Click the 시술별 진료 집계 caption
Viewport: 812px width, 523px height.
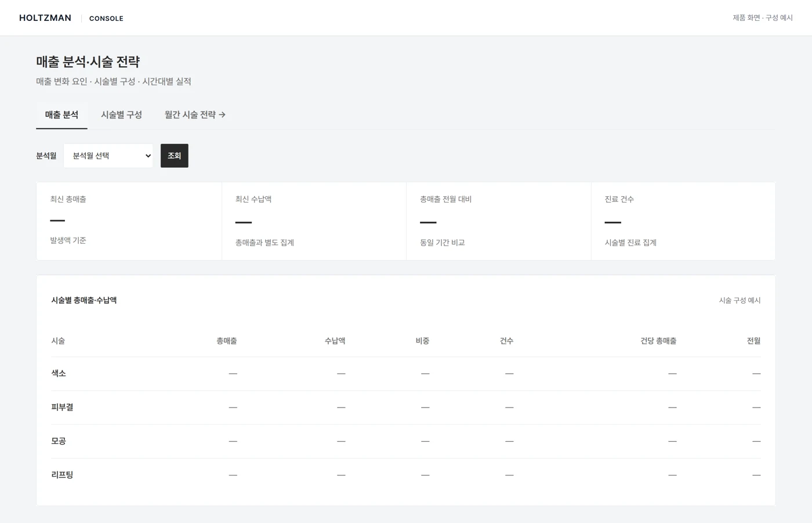click(630, 243)
